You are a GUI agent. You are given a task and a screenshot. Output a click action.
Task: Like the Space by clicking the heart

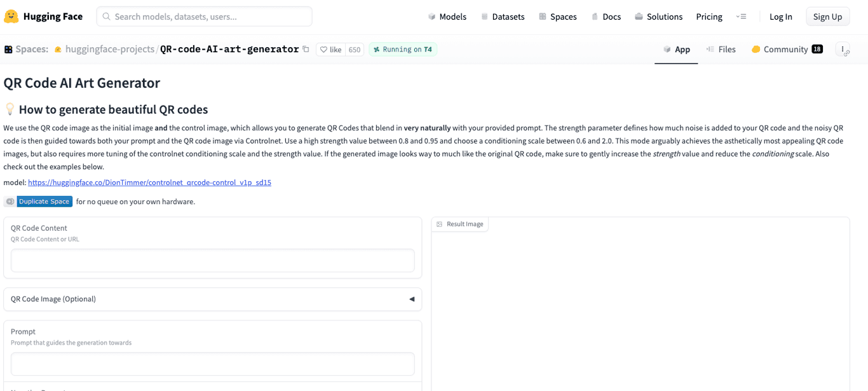point(325,49)
